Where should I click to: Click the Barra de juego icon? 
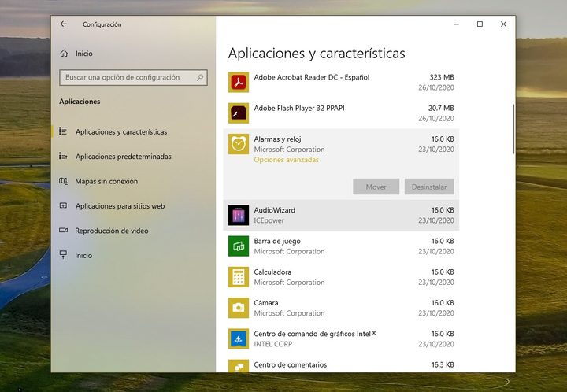(239, 246)
